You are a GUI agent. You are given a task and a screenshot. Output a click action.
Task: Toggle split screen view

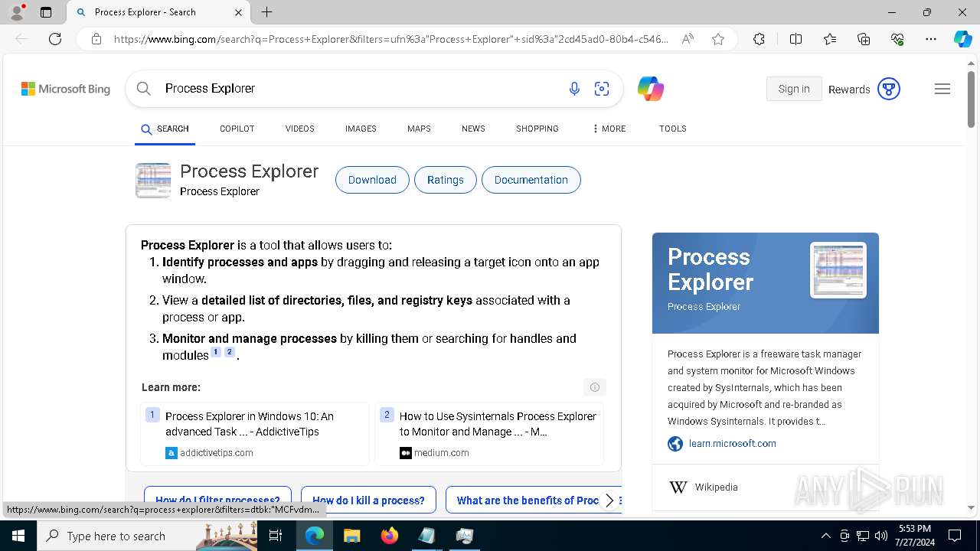(x=795, y=39)
